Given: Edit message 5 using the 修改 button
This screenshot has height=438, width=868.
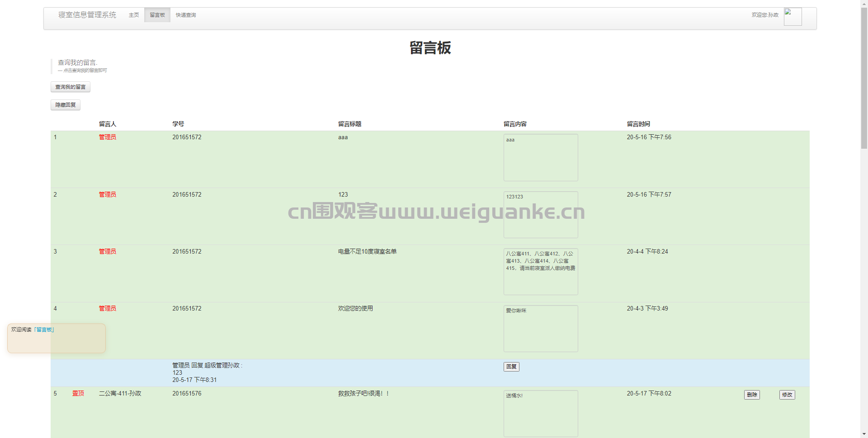Looking at the screenshot, I should click(x=787, y=395).
